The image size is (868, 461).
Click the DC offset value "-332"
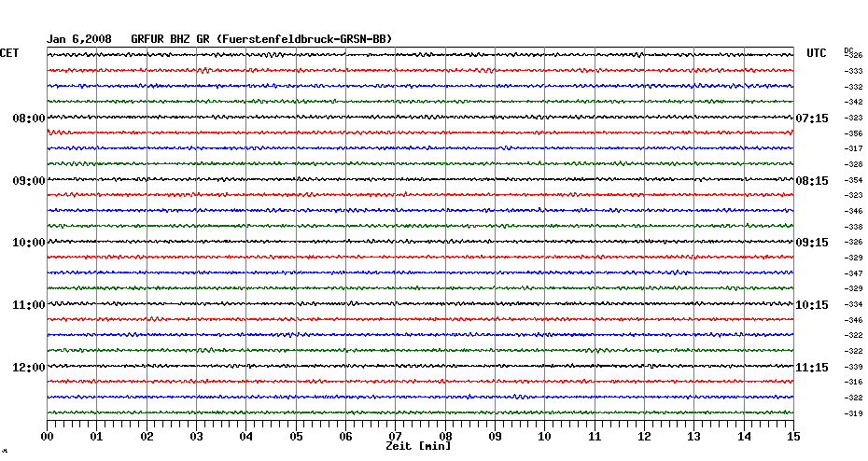click(x=853, y=88)
